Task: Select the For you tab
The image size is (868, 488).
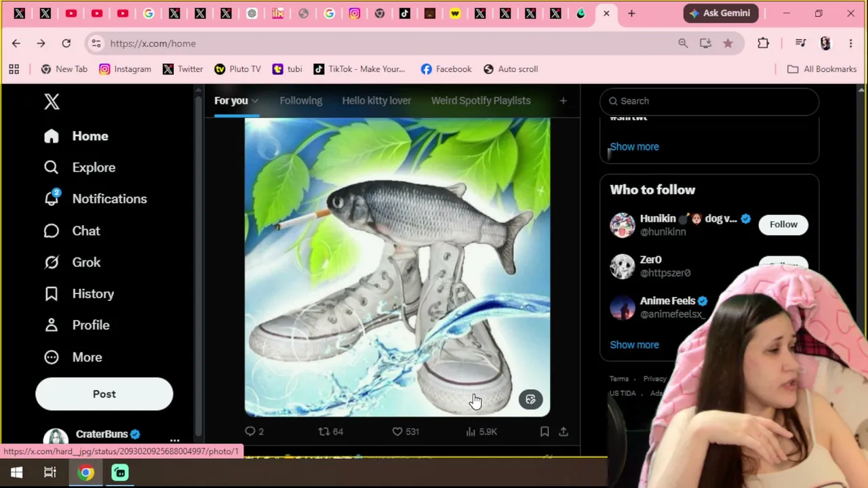Action: (x=231, y=101)
